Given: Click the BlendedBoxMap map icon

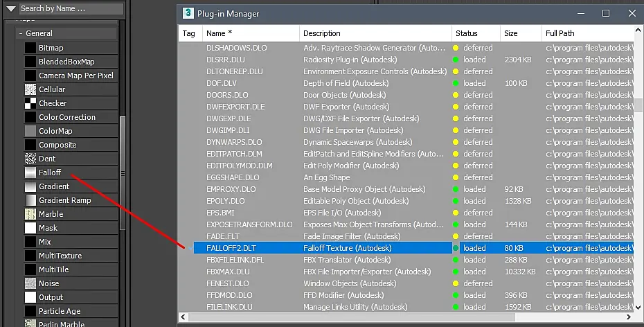Looking at the screenshot, I should coord(30,62).
